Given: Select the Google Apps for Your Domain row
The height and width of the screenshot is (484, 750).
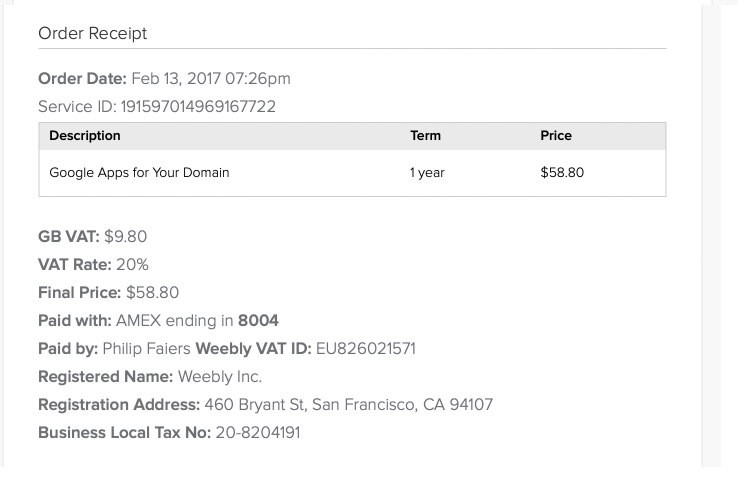Looking at the screenshot, I should coord(139,173).
